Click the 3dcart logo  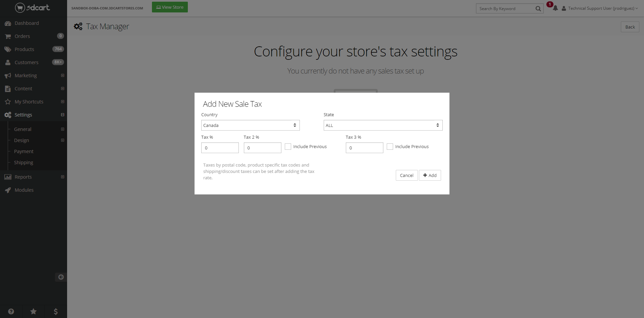(x=33, y=7)
